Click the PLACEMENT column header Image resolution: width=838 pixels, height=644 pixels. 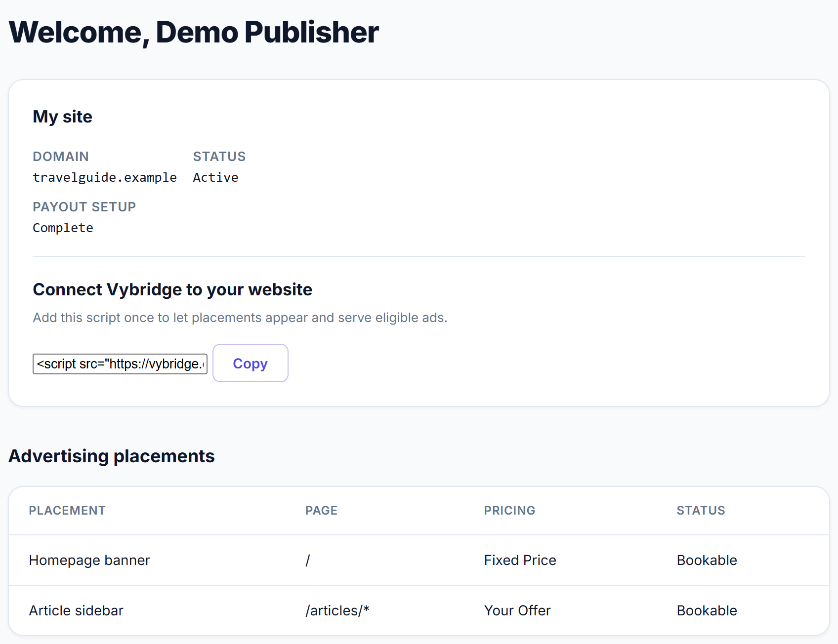click(67, 511)
